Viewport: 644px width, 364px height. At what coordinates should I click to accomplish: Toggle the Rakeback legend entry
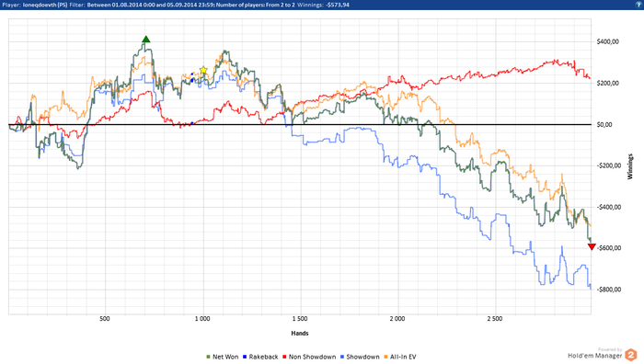pyautogui.click(x=260, y=357)
